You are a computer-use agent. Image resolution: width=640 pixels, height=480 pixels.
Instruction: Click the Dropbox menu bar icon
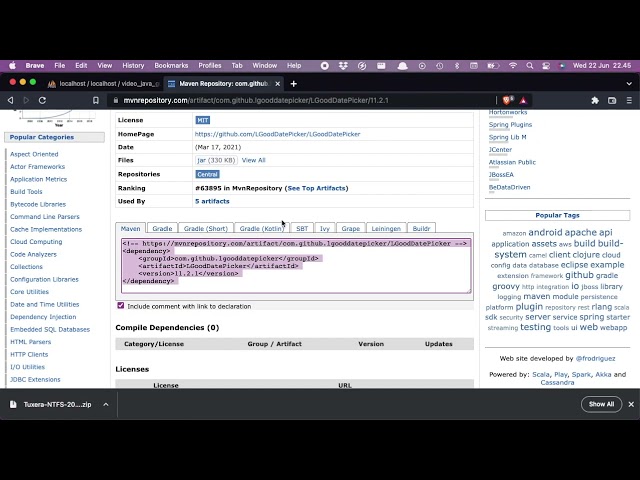pyautogui.click(x=343, y=65)
